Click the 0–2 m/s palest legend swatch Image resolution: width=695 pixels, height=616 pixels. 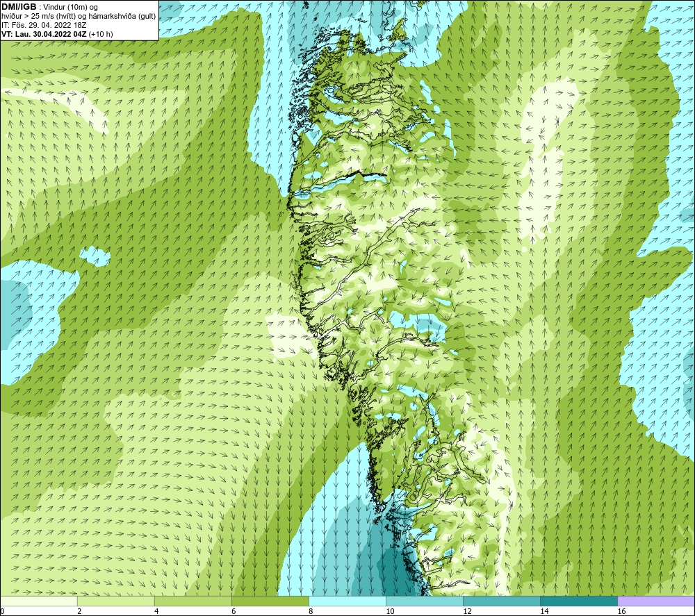39,601
